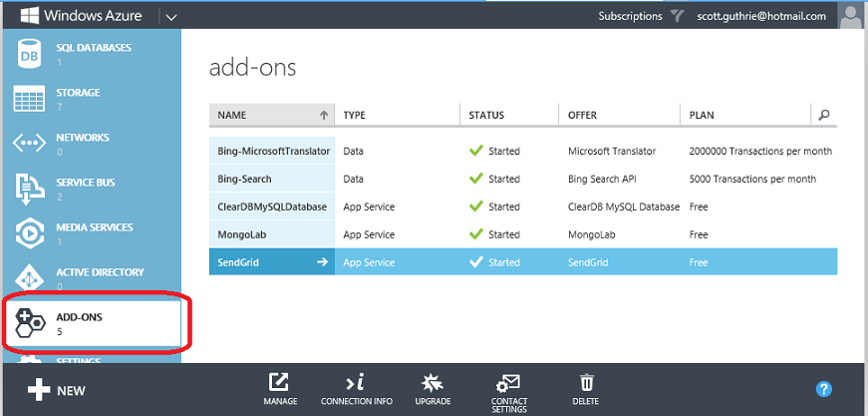The height and width of the screenshot is (416, 868).
Task: Click the Active Directory diamond icon
Action: click(28, 279)
